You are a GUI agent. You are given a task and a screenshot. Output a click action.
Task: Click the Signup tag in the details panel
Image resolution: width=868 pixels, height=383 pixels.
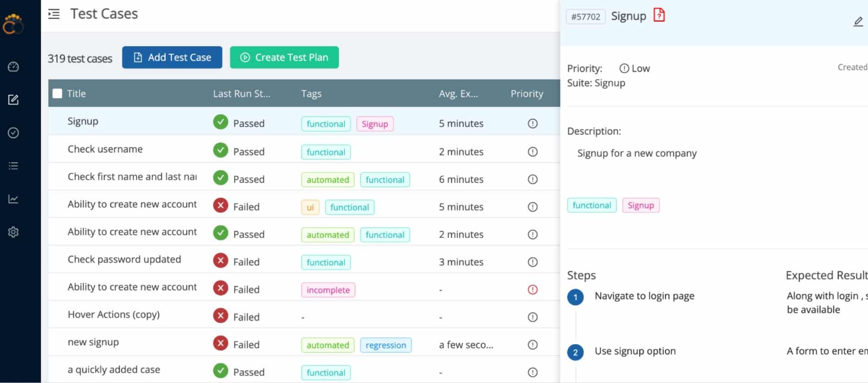(x=641, y=205)
